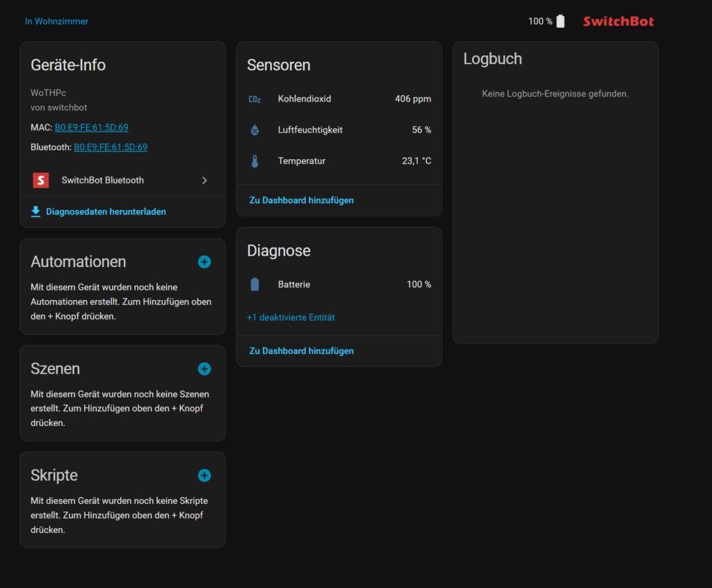Open the Temperatur sensor row
The image size is (712, 588).
click(339, 161)
